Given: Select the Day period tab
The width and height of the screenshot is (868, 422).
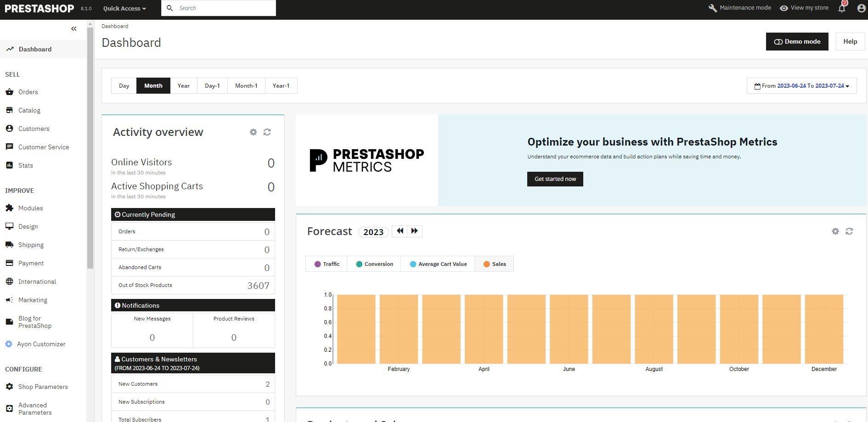Looking at the screenshot, I should click(124, 86).
